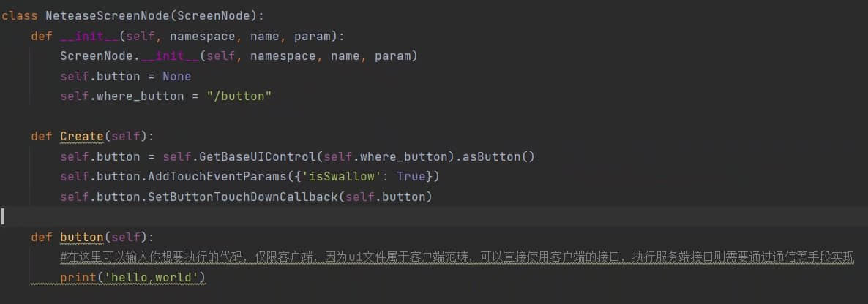Place cursor on the __init__ method definition
Screen dimensions: 868x304
(89, 37)
